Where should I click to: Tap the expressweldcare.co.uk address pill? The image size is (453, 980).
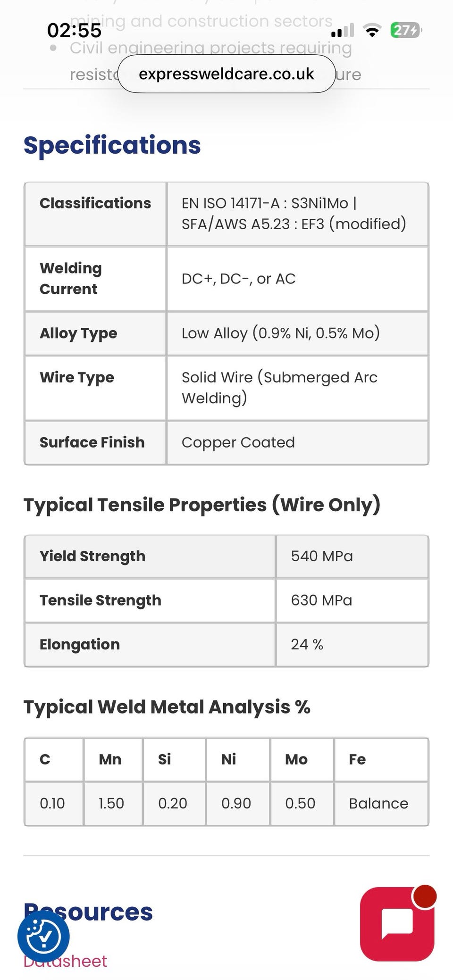[226, 74]
